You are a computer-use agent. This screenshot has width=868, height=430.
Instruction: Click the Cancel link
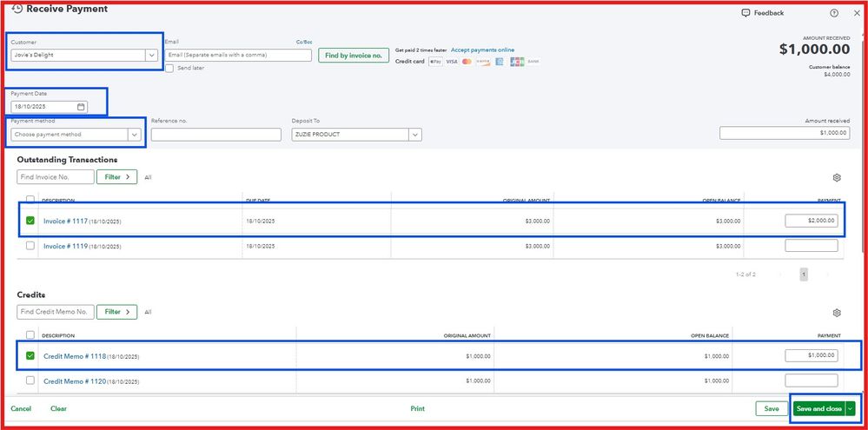click(21, 409)
